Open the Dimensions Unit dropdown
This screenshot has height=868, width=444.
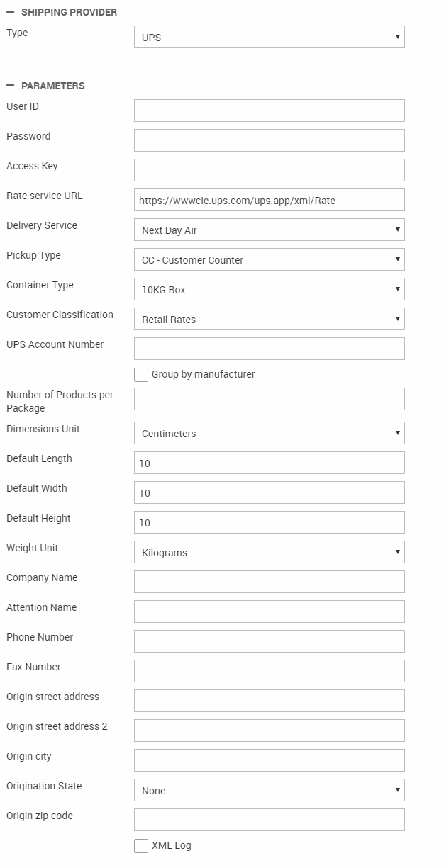(269, 434)
